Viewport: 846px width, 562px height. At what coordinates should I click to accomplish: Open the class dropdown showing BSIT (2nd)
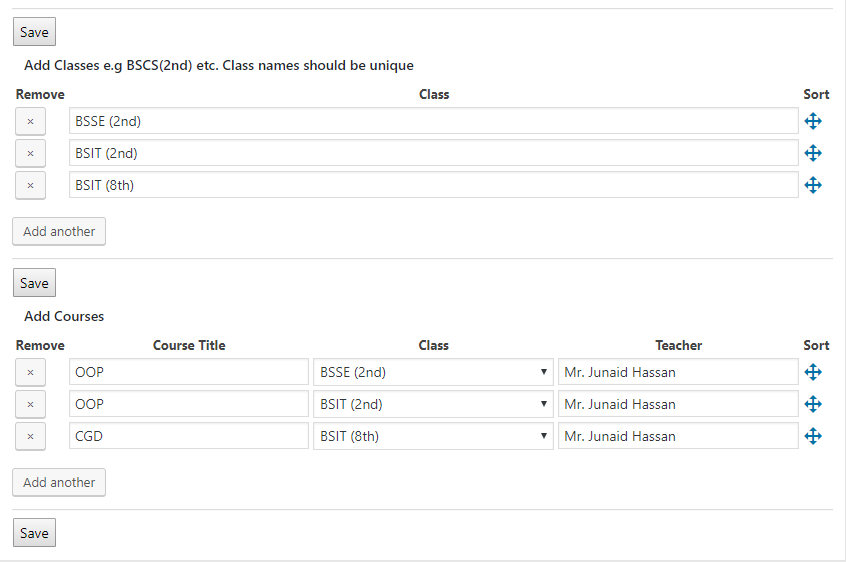pos(433,404)
